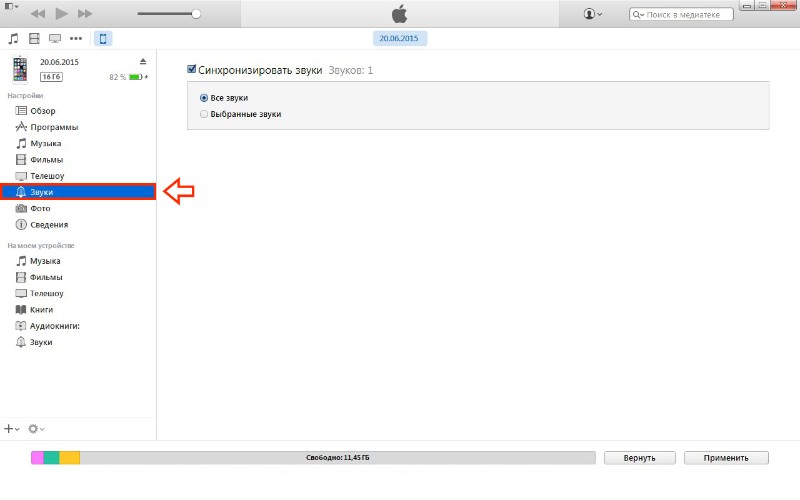Click the iPhone device thumbnail
This screenshot has width=800, height=500.
point(20,69)
